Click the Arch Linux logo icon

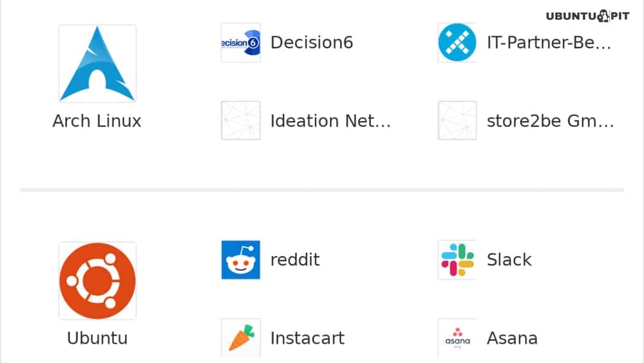(97, 64)
